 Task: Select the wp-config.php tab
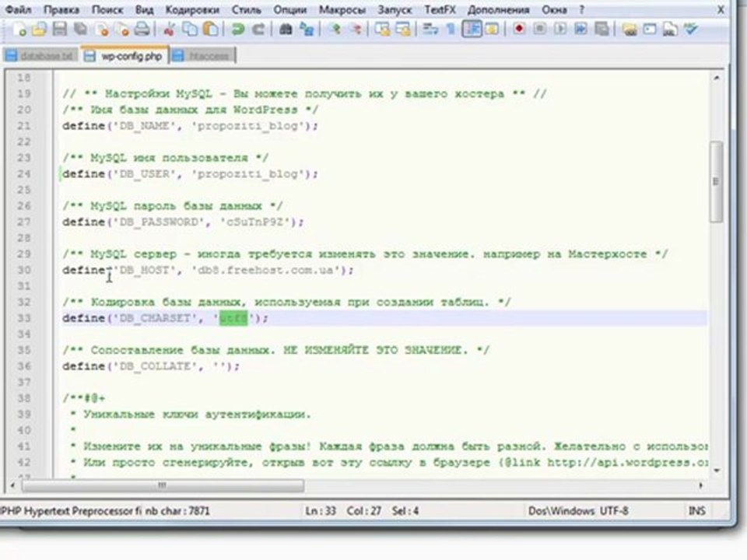pos(124,56)
